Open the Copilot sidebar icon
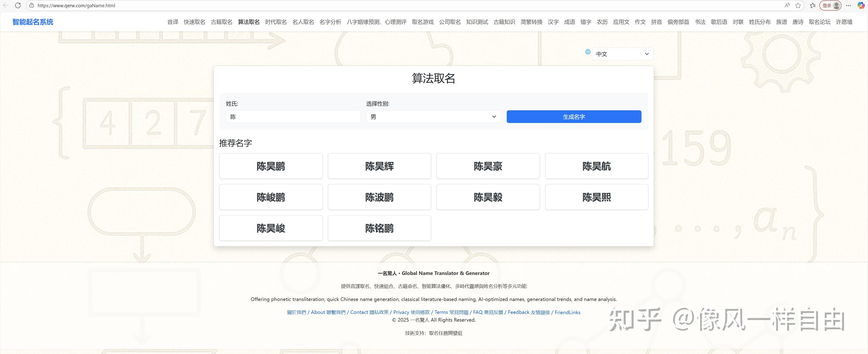 [x=861, y=5]
